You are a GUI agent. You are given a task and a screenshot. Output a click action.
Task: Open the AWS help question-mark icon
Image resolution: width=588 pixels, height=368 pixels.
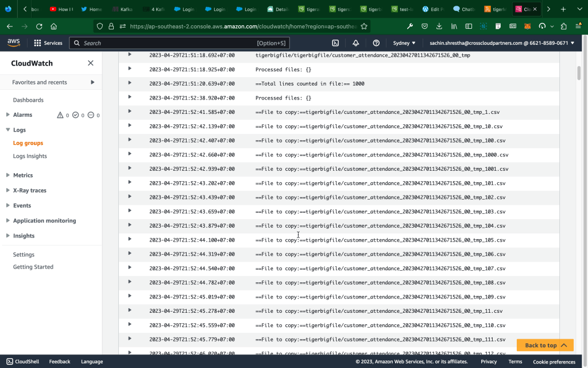pos(376,43)
